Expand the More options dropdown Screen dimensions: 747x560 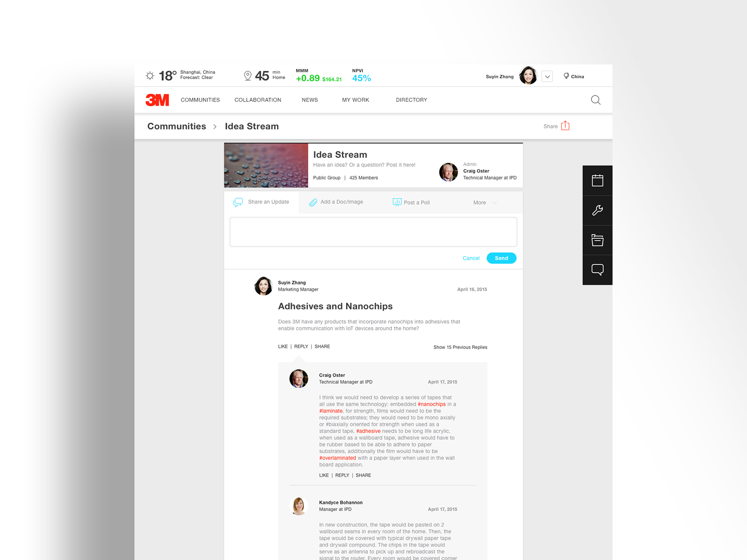(485, 203)
